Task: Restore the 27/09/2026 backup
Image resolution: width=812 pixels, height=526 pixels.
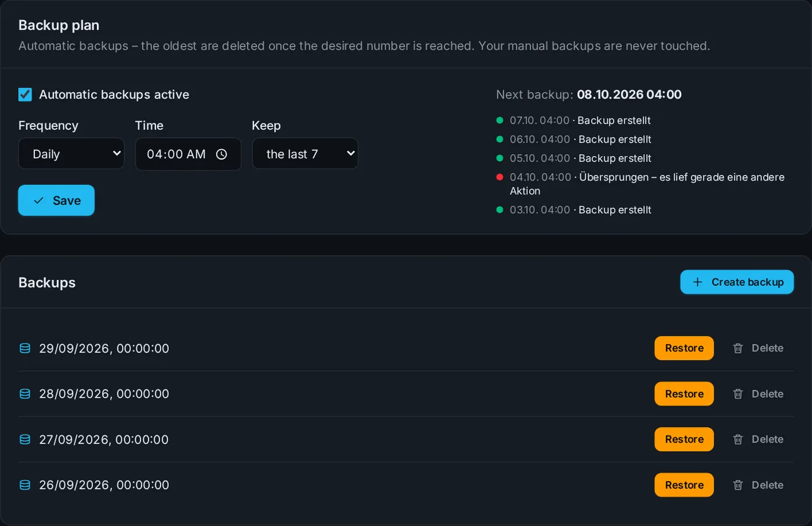Action: 684,439
